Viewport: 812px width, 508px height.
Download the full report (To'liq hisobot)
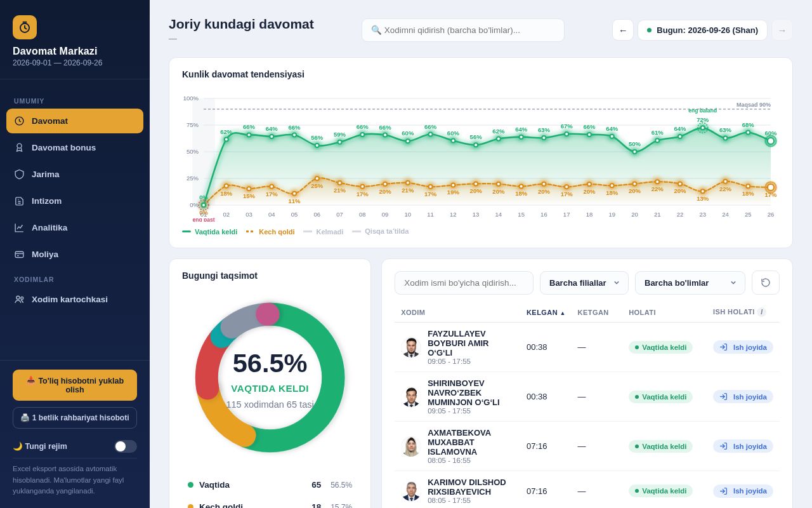(x=75, y=385)
